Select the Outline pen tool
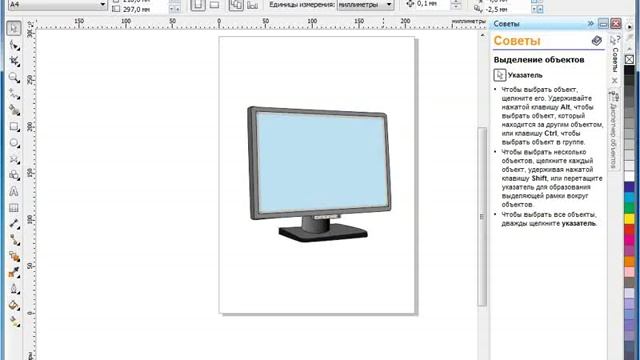The height and width of the screenshot is (360, 640). tap(14, 289)
